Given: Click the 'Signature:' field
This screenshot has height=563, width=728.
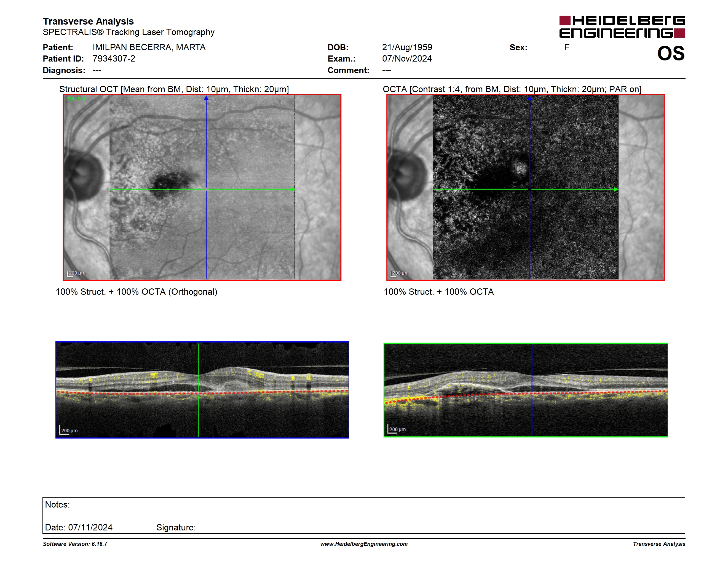Looking at the screenshot, I should [x=176, y=528].
